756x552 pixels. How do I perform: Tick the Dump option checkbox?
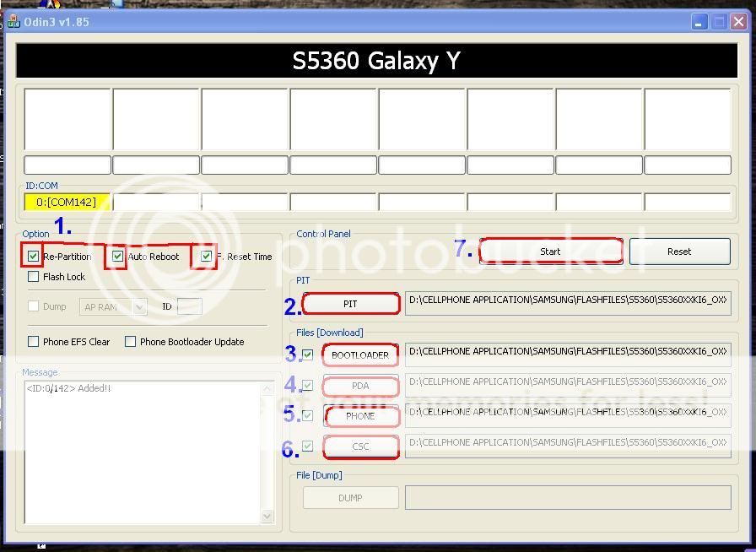33,306
